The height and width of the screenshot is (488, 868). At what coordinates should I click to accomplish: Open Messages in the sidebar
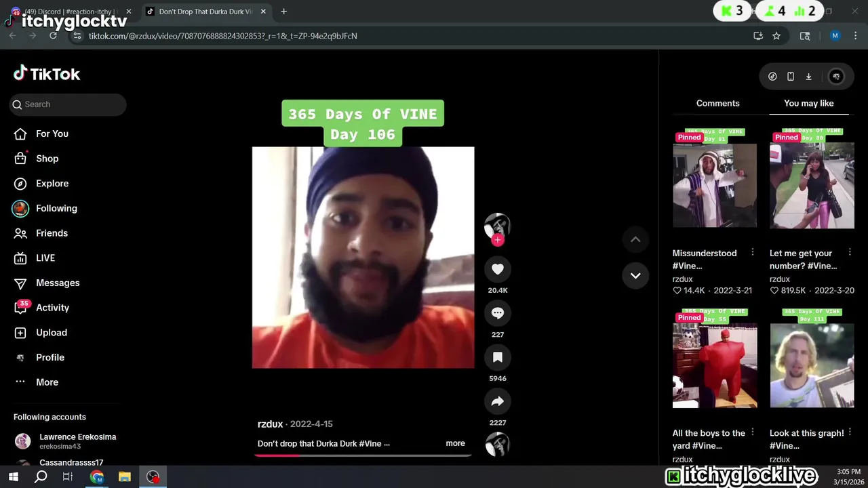(x=58, y=283)
